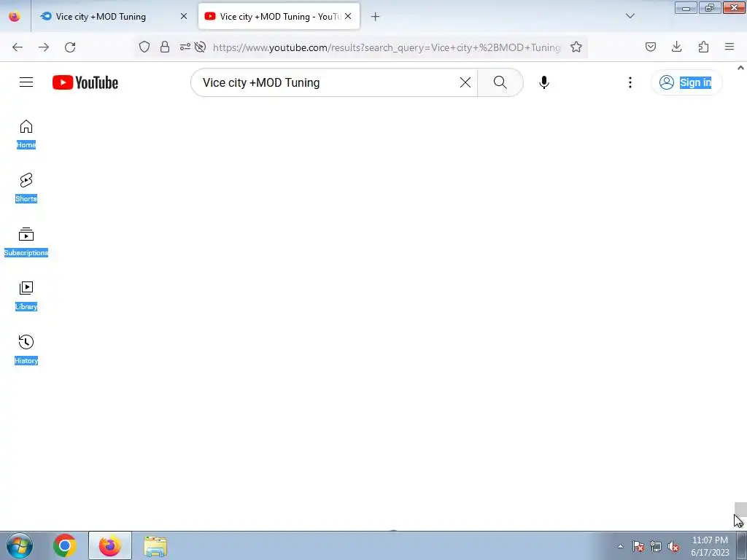
Task: Launch Chrome from the taskbar
Action: click(65, 545)
